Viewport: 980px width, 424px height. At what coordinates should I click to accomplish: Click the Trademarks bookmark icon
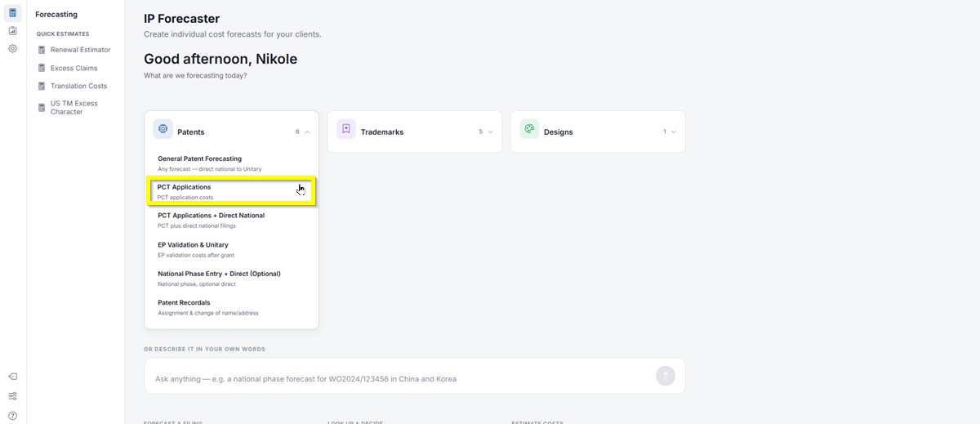346,129
